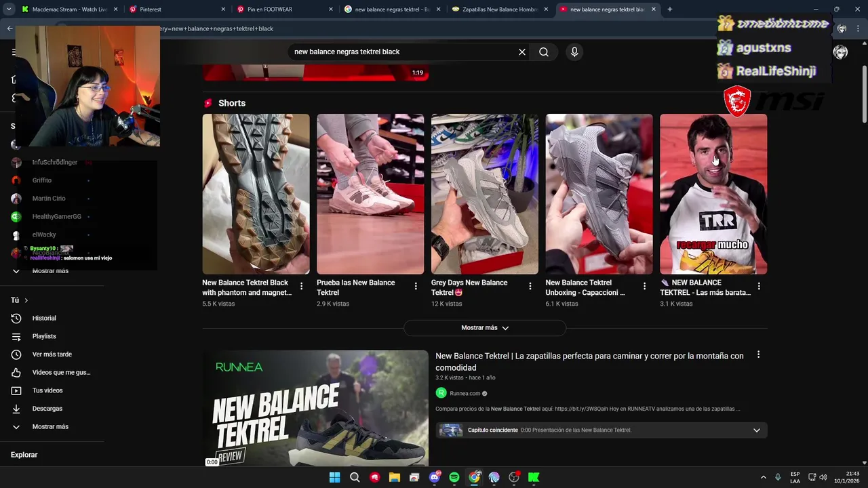The height and width of the screenshot is (488, 868).
Task: Open YouTube account avatar menu
Action: [840, 52]
